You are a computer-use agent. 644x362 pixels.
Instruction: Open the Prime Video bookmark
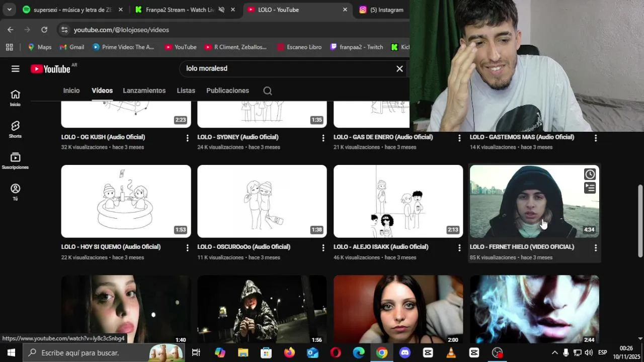pyautogui.click(x=124, y=47)
